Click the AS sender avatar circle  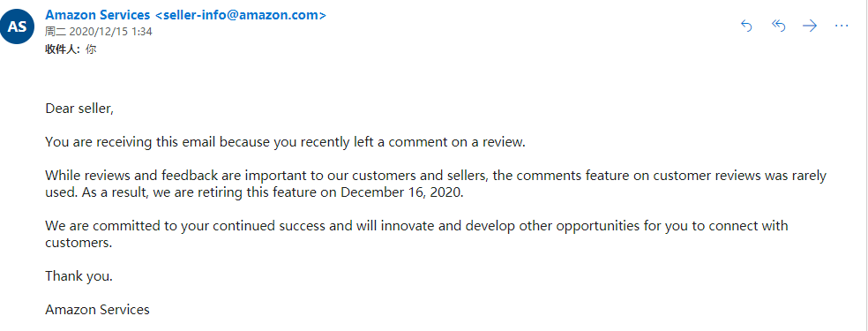coord(17,26)
